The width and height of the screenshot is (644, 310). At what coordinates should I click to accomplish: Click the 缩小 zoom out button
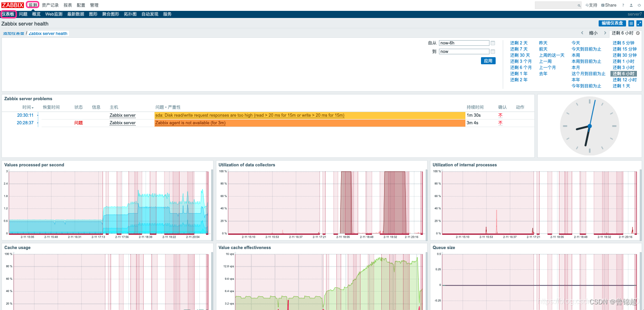tap(593, 33)
